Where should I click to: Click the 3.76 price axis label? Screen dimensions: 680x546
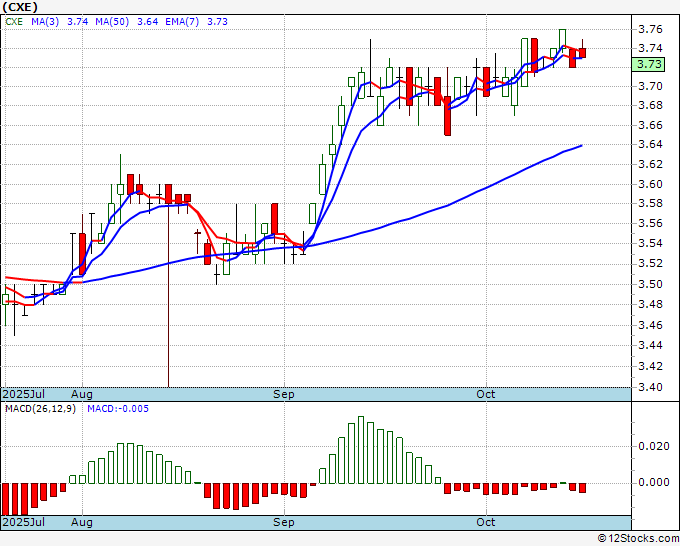[x=650, y=29]
